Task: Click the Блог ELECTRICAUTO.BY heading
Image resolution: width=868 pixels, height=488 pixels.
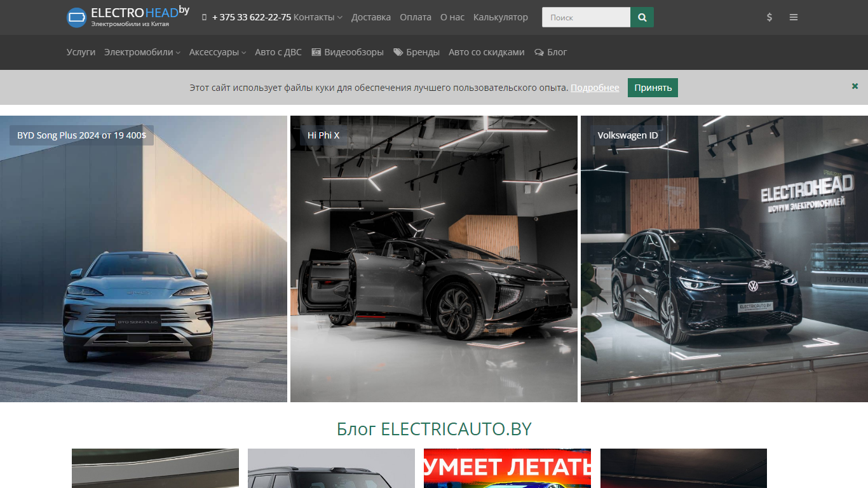Action: tap(434, 429)
